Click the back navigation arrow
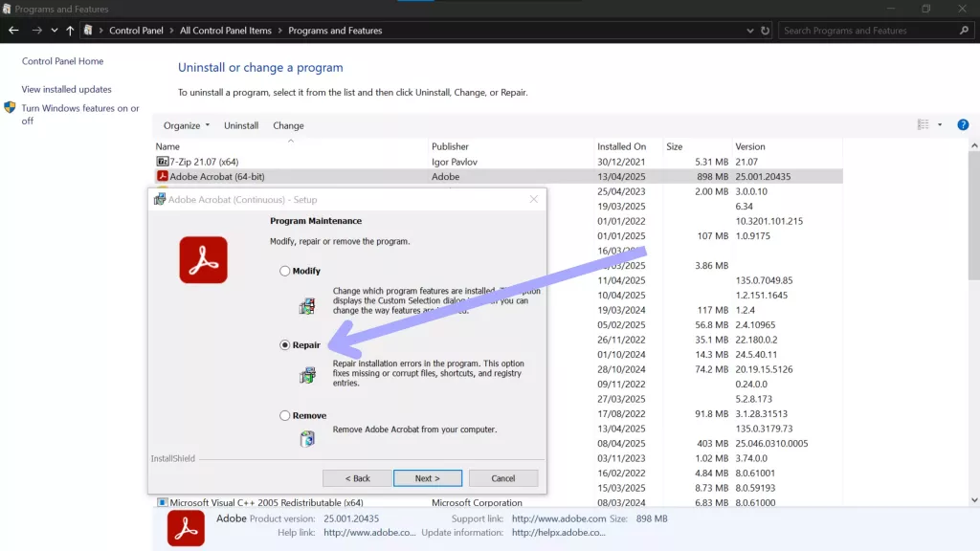 coord(14,30)
